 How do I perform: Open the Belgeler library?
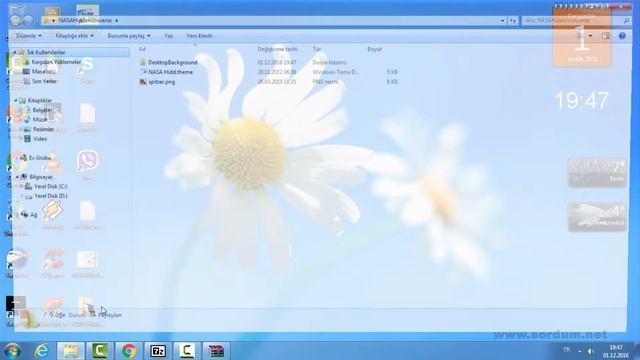[x=42, y=110]
